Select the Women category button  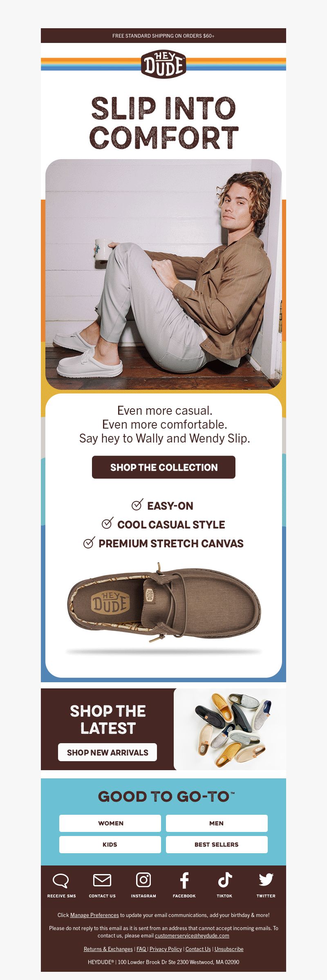(x=110, y=823)
